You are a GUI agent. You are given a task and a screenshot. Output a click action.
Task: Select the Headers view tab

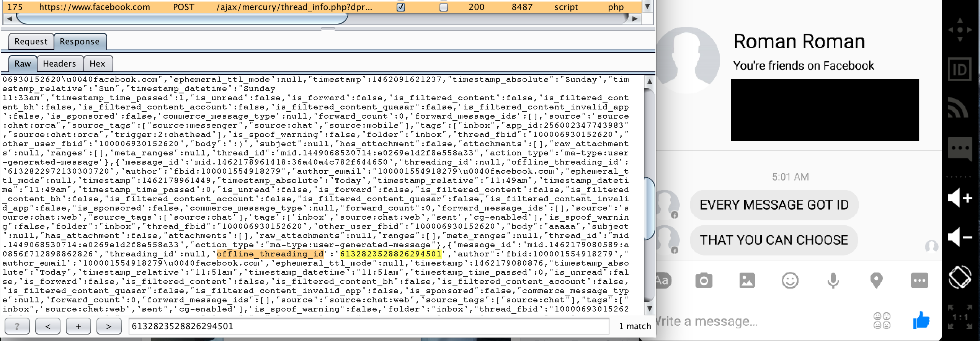point(60,64)
